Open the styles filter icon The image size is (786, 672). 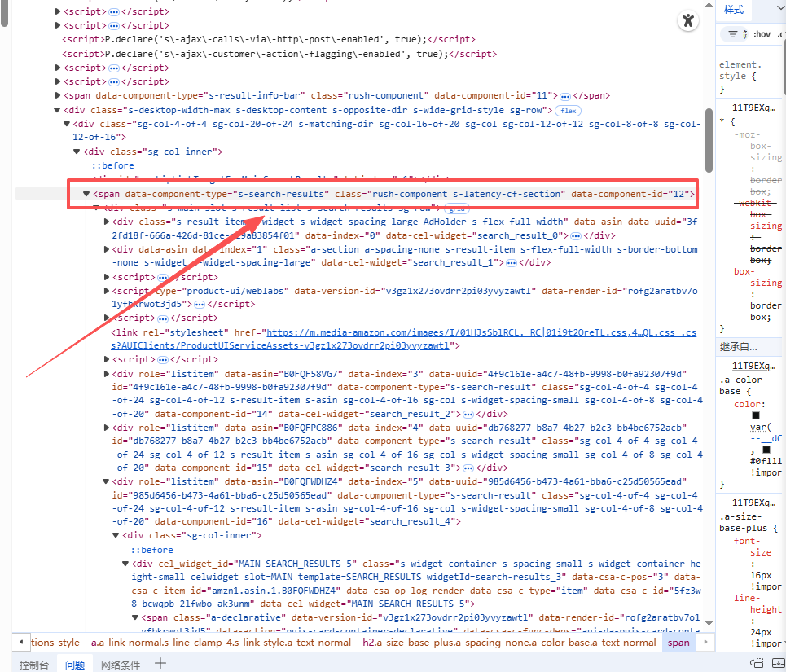733,34
